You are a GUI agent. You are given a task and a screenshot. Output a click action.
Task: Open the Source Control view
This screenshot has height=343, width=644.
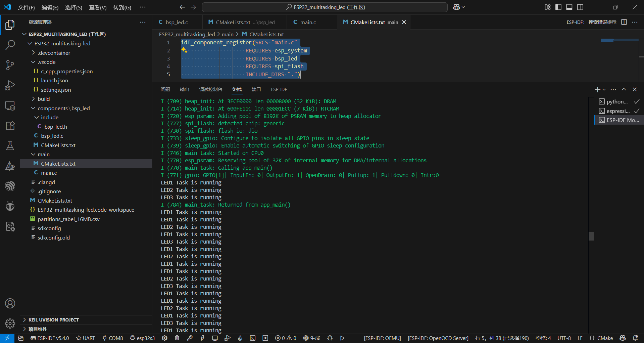10,65
